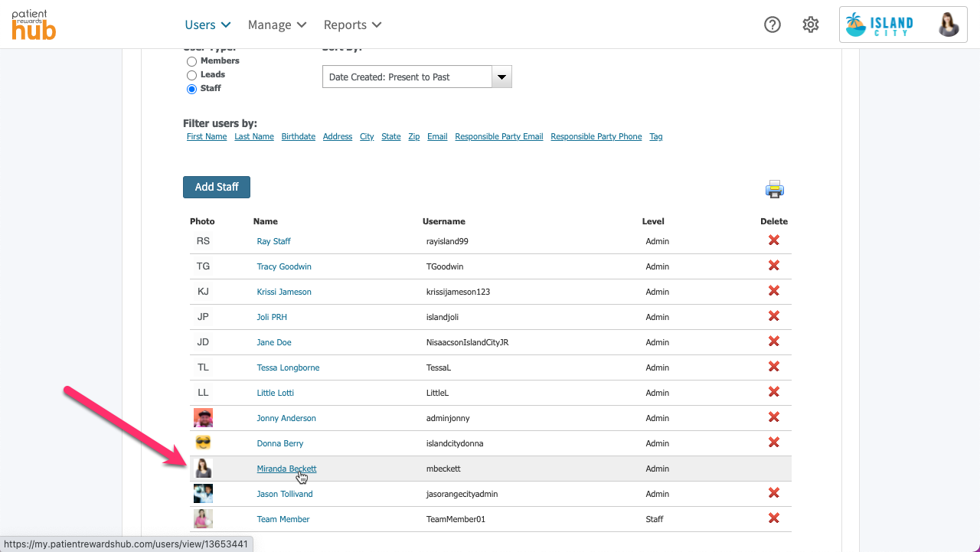Open Little Lotti's profile

[x=275, y=393]
